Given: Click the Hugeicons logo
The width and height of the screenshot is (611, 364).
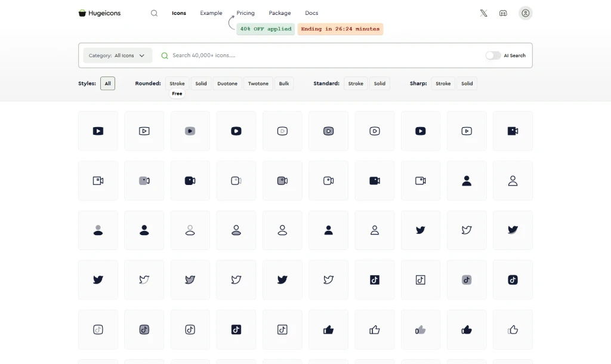Looking at the screenshot, I should (x=100, y=13).
